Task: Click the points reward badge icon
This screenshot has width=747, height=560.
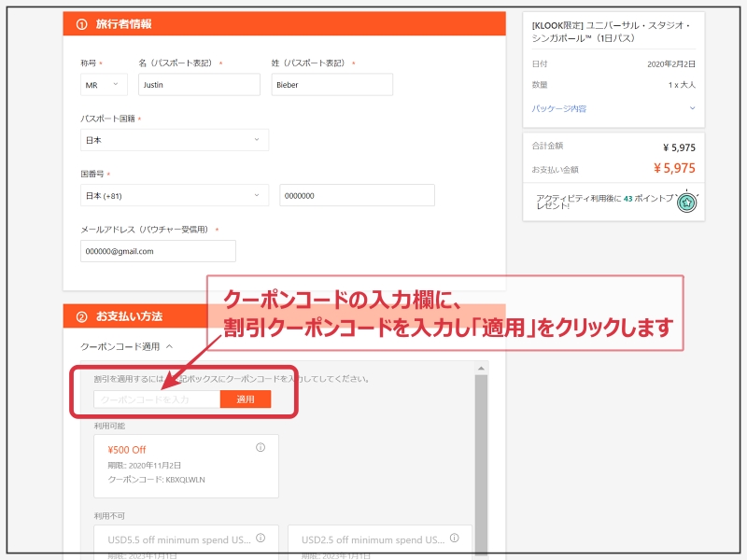Action: [x=687, y=203]
